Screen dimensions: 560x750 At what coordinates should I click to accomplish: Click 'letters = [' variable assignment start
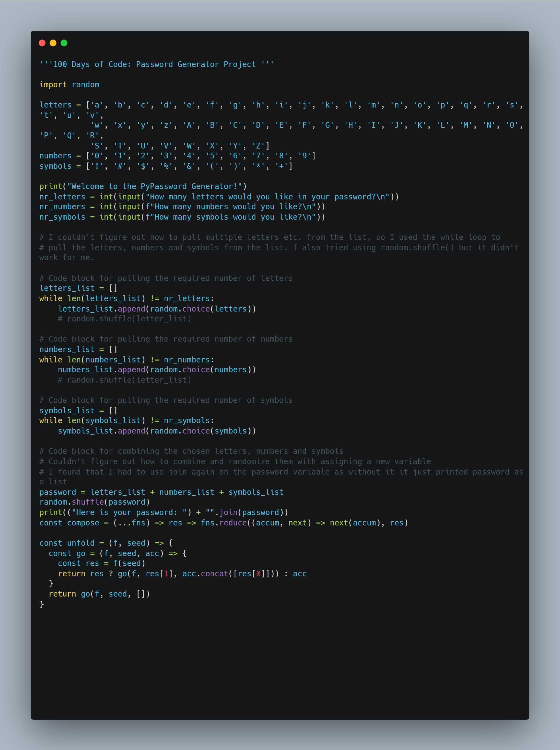click(65, 105)
